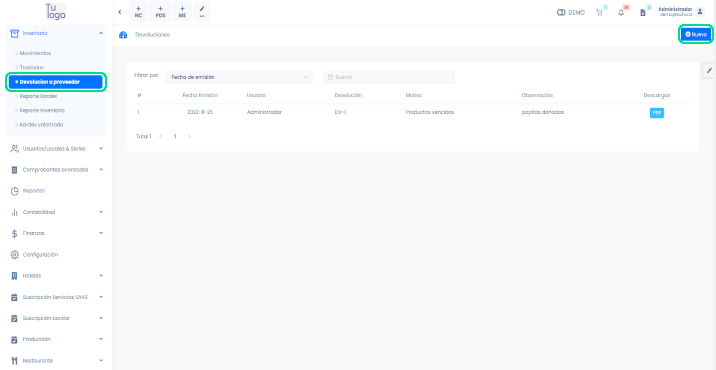Open Movimientos in the sidebar
This screenshot has width=716, height=370.
[35, 53]
